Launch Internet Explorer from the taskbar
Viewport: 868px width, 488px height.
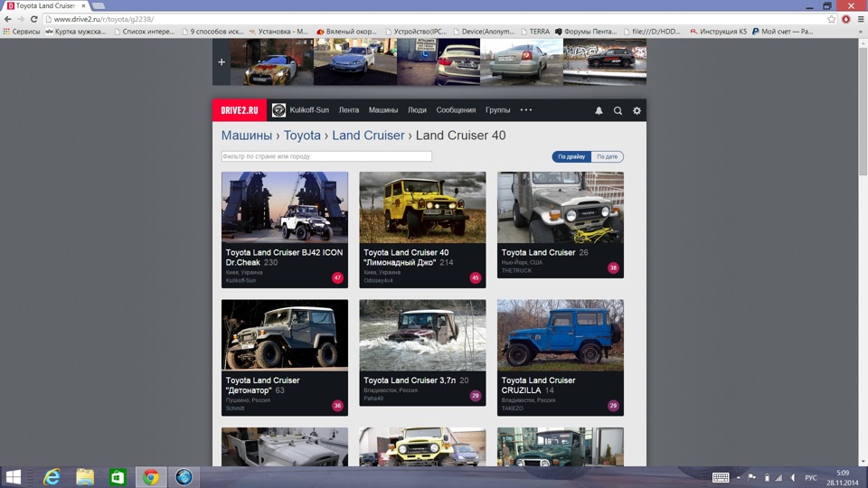(52, 477)
